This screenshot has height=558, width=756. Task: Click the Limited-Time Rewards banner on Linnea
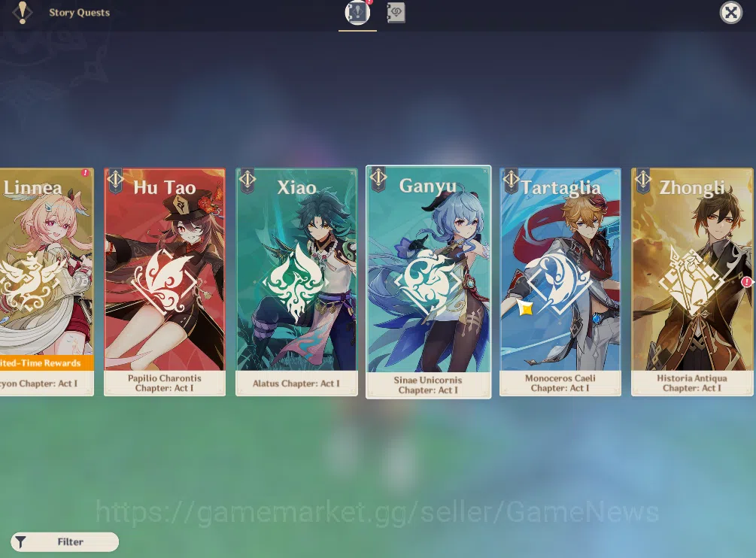[47, 362]
